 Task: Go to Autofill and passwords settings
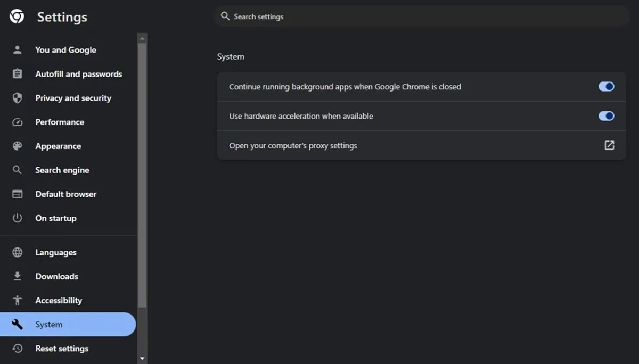click(68, 74)
